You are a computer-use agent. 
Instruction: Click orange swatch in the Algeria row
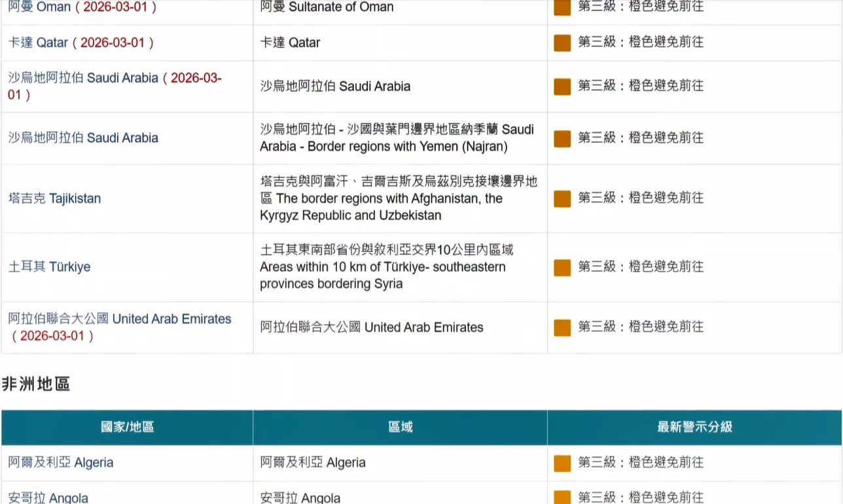pyautogui.click(x=562, y=463)
